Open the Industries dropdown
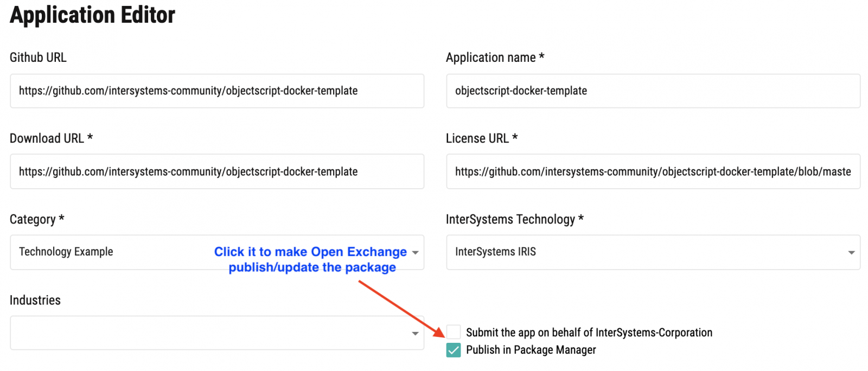 [x=217, y=333]
